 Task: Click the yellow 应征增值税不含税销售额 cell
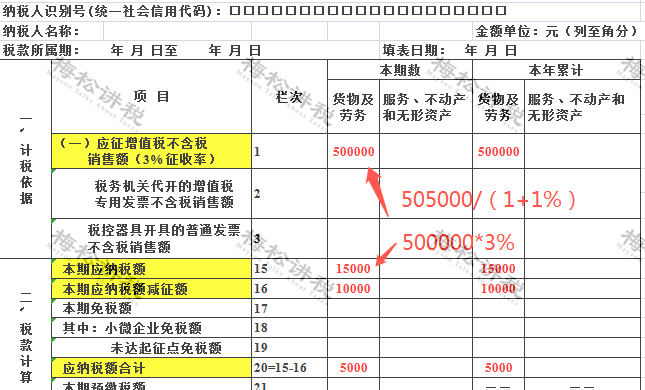click(x=151, y=151)
